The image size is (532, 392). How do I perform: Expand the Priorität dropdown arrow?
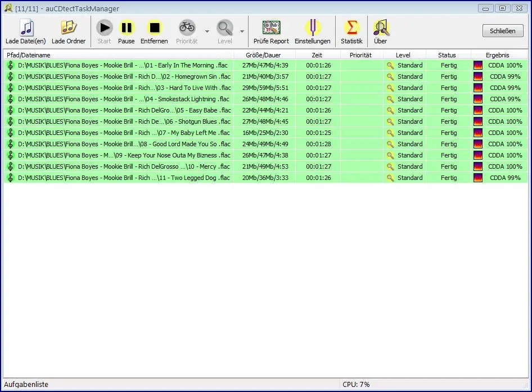point(207,31)
